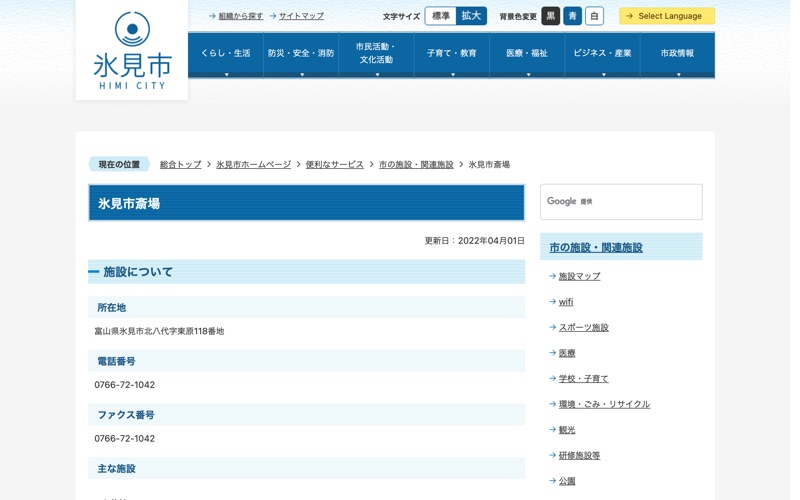The width and height of the screenshot is (800, 500).
Task: Click the 現在の位置 label
Action: 119,164
